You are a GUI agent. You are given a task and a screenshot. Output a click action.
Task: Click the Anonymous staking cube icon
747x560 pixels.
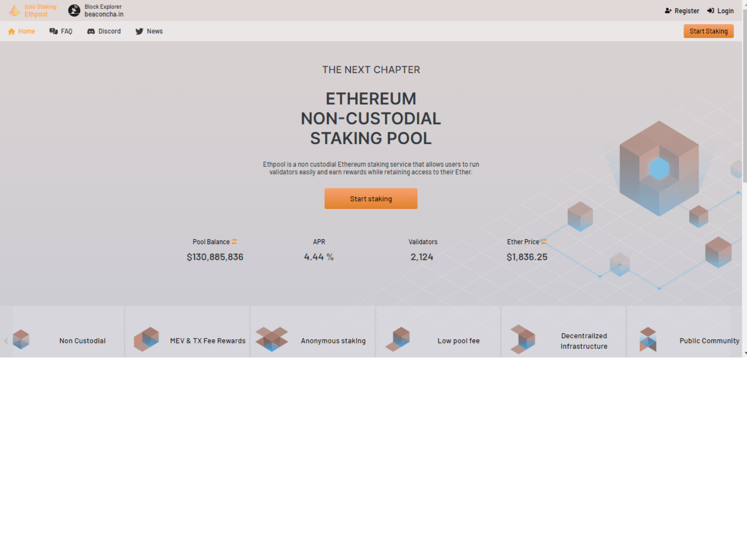point(272,339)
